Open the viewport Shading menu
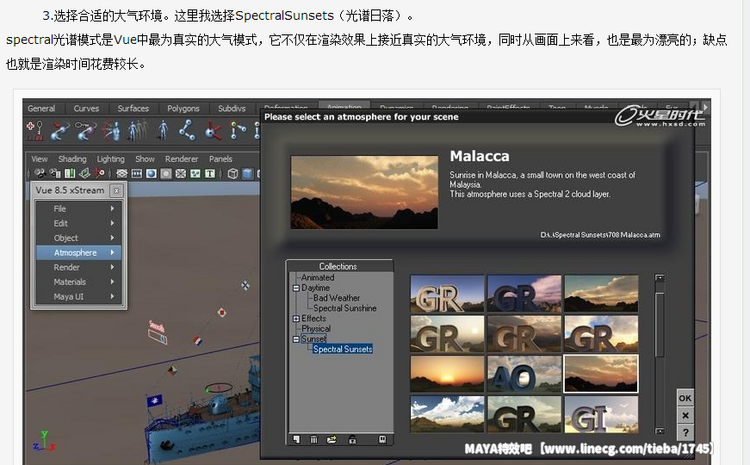This screenshot has width=750, height=465. point(72,159)
